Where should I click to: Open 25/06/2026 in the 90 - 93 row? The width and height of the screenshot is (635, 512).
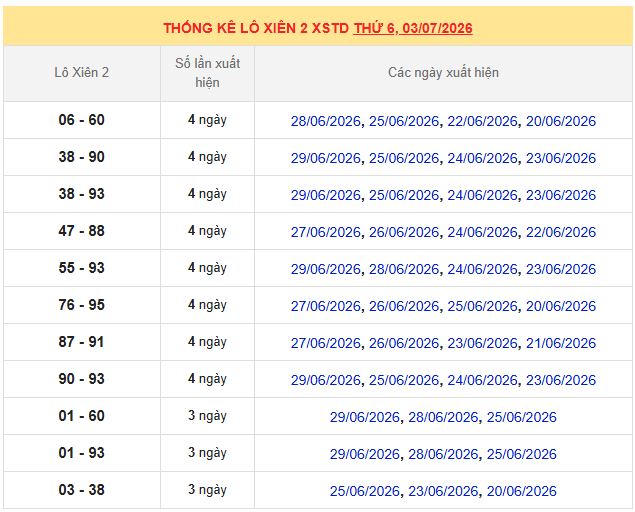tap(404, 380)
